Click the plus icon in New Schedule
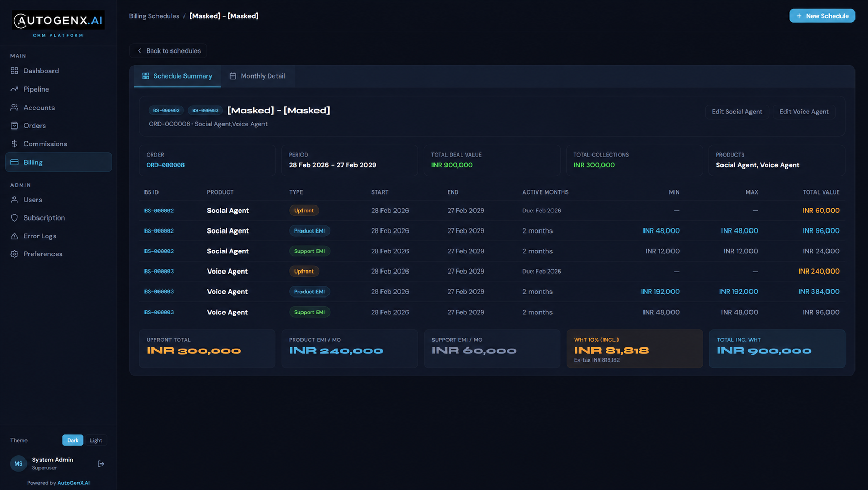This screenshot has height=490, width=868. pos(799,16)
